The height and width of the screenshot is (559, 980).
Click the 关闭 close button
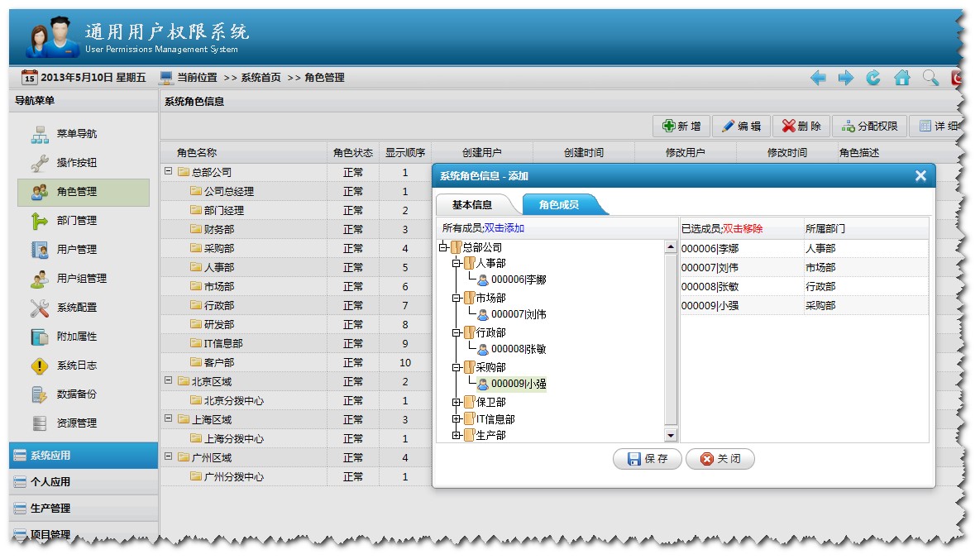pyautogui.click(x=720, y=459)
